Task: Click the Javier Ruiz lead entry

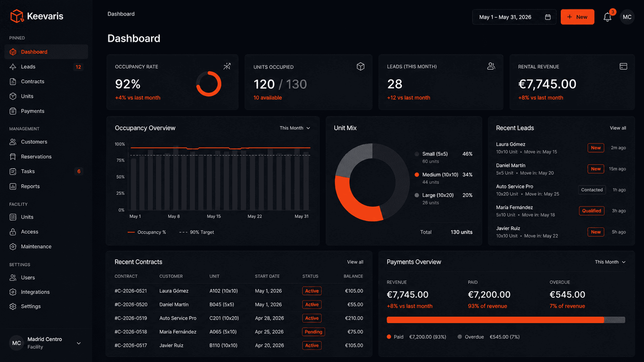Action: (x=561, y=232)
